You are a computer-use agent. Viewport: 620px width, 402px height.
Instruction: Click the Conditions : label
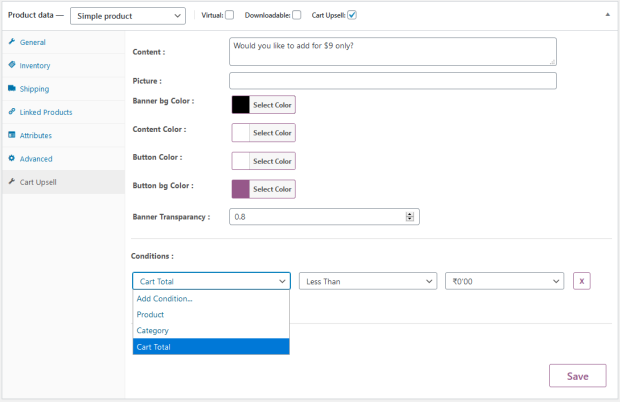[152, 256]
